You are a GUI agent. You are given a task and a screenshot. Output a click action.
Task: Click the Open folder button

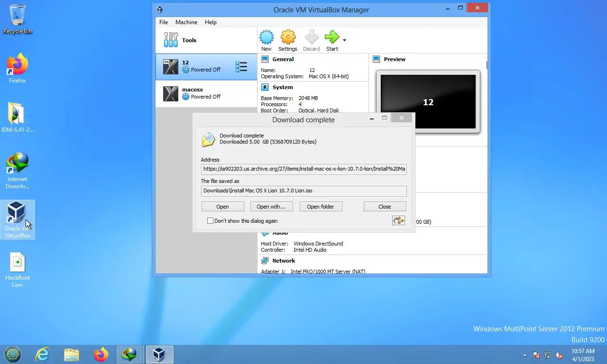[x=321, y=207]
